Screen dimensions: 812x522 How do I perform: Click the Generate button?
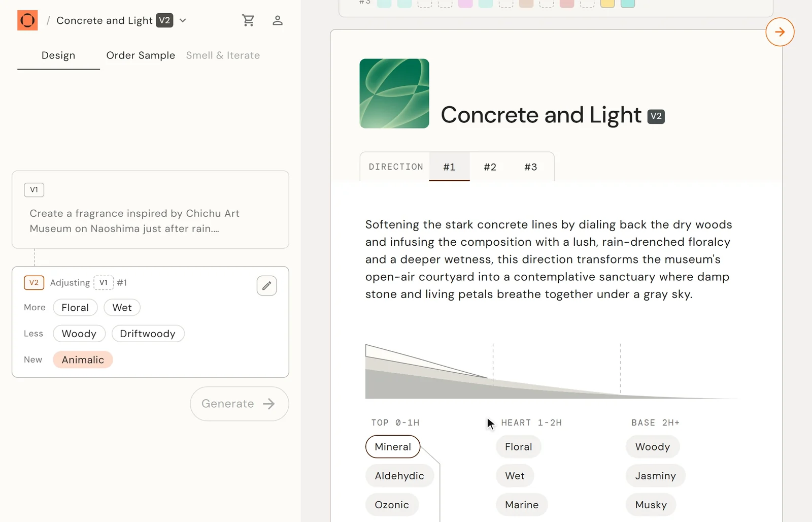[240, 404]
